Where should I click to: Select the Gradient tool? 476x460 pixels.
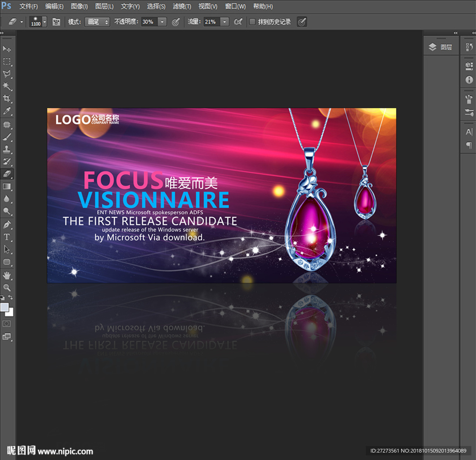(x=7, y=187)
